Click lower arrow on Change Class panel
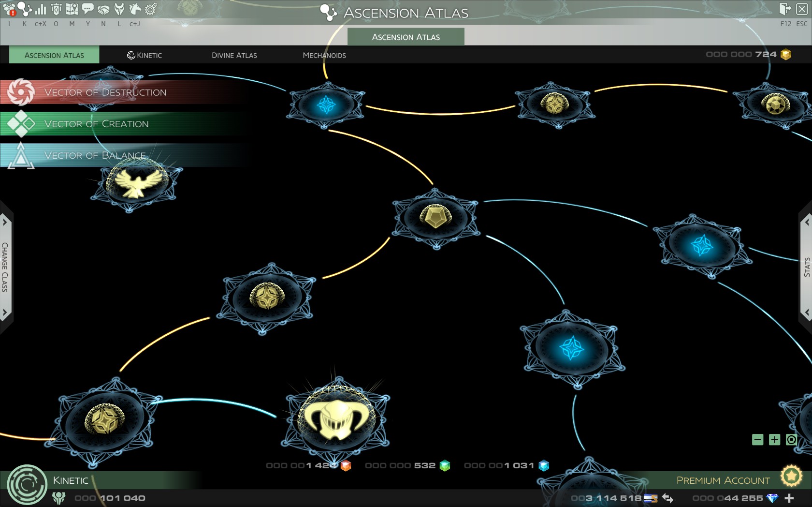 point(5,312)
